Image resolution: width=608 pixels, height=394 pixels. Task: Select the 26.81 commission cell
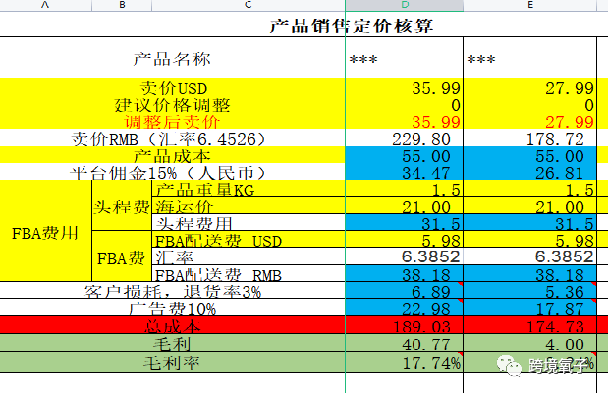pos(530,172)
